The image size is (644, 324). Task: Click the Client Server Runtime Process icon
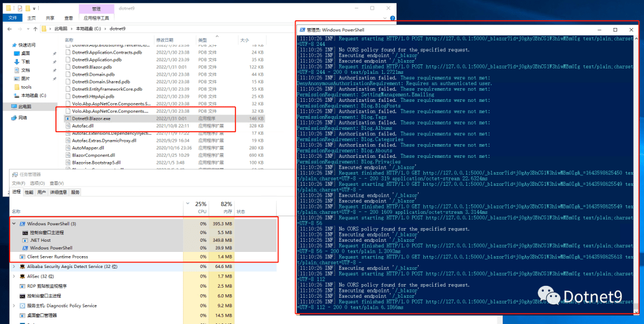22,257
